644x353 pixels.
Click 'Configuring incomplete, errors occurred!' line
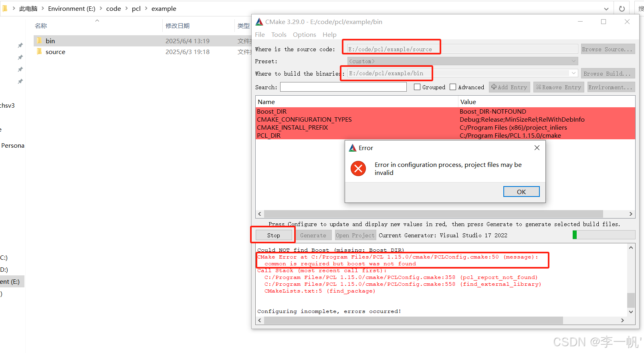(329, 311)
